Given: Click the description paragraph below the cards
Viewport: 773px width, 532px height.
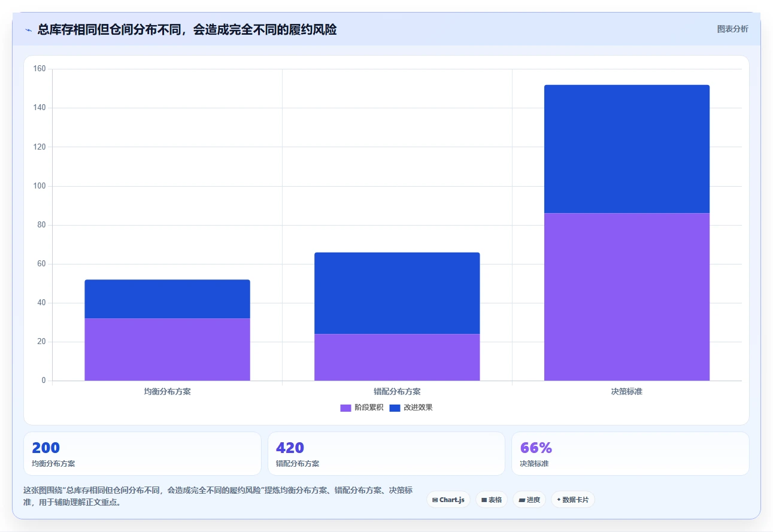Looking at the screenshot, I should pos(218,496).
